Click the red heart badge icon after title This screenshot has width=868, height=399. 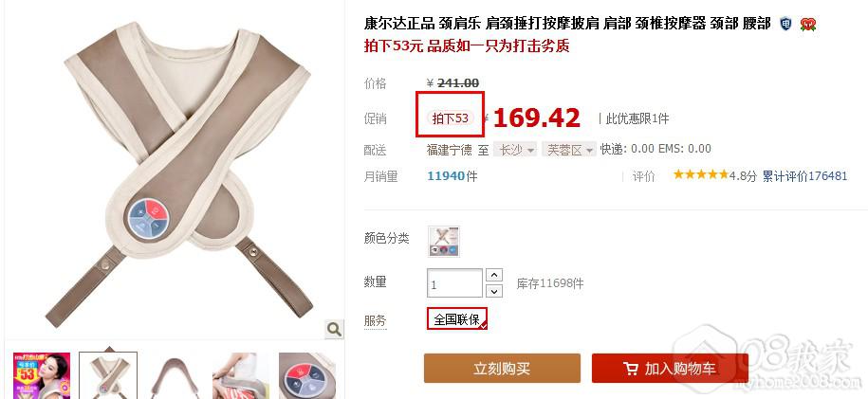tap(807, 24)
